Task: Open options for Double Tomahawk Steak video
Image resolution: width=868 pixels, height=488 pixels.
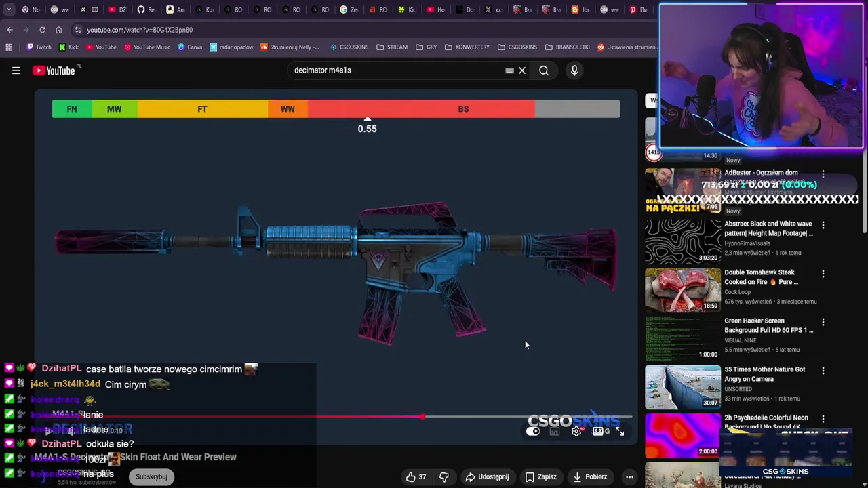Action: (x=823, y=274)
